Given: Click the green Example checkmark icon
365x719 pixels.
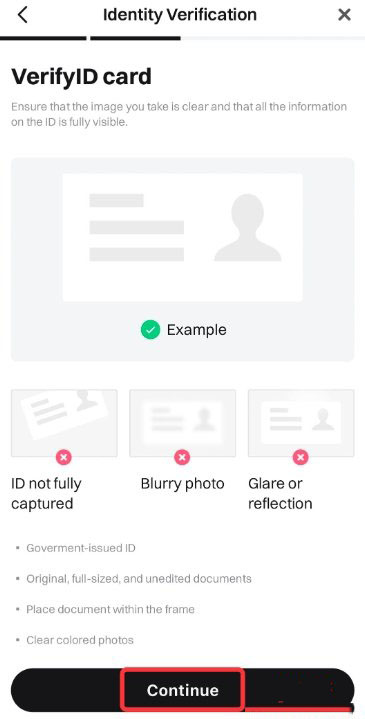Looking at the screenshot, I should (x=150, y=330).
